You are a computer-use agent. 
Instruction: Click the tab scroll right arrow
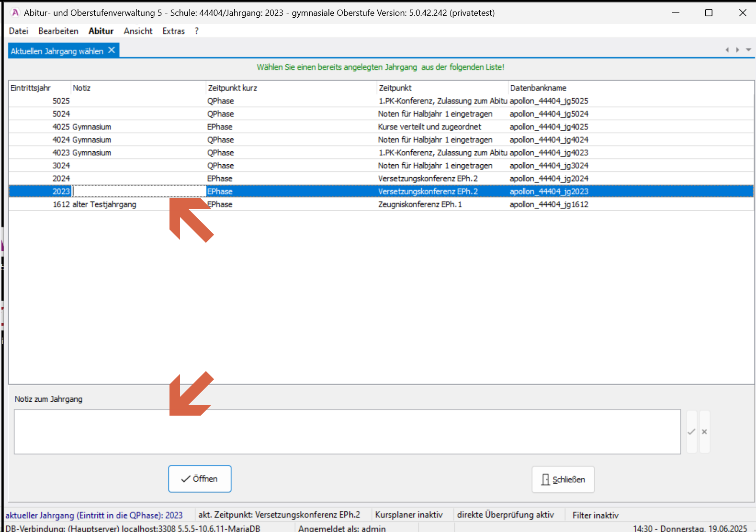(737, 50)
